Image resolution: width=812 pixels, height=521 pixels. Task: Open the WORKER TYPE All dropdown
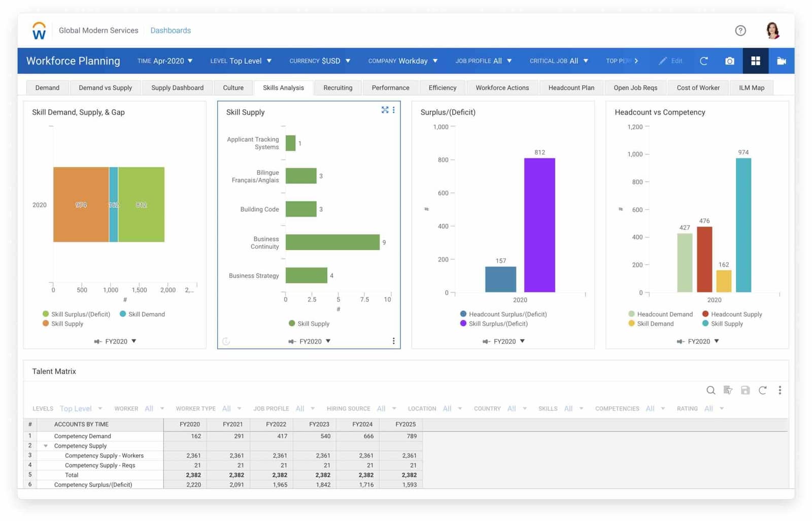(x=231, y=408)
